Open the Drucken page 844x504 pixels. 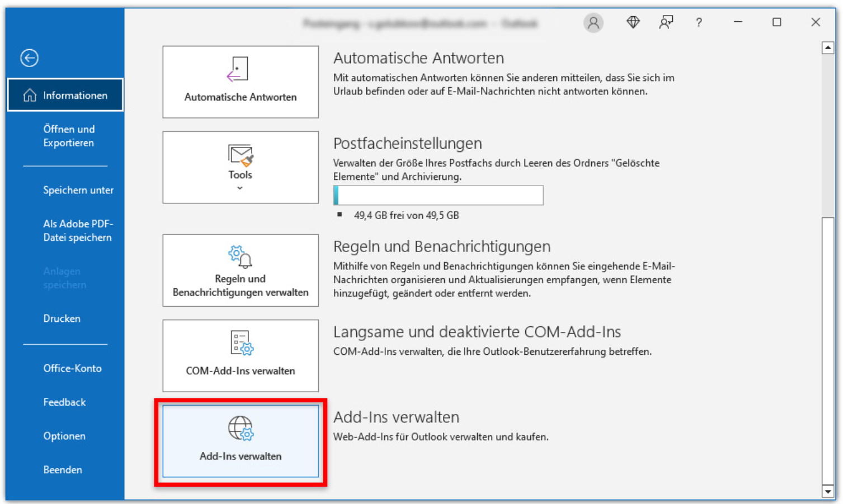pyautogui.click(x=62, y=318)
